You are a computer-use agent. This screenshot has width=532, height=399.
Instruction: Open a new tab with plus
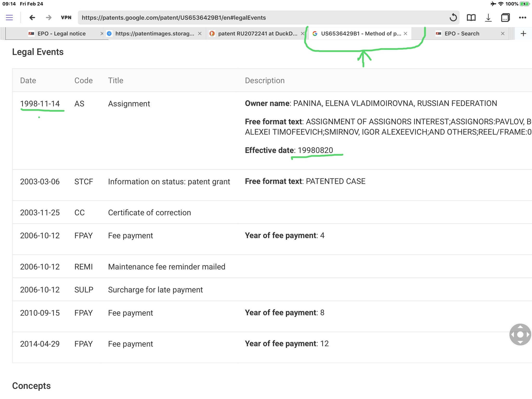(523, 34)
